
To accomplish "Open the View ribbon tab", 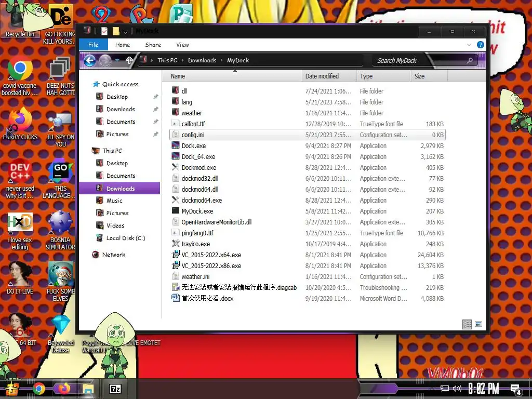I will click(x=182, y=45).
